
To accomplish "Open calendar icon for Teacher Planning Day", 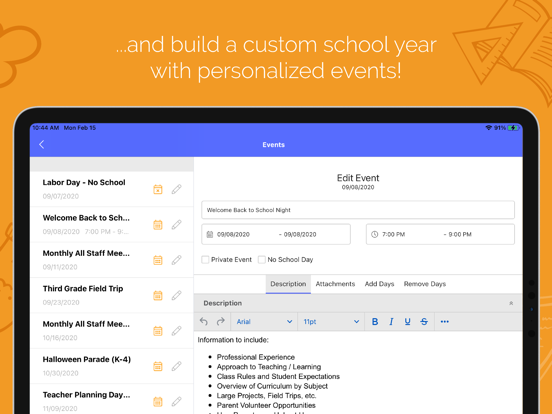I will pos(158,402).
